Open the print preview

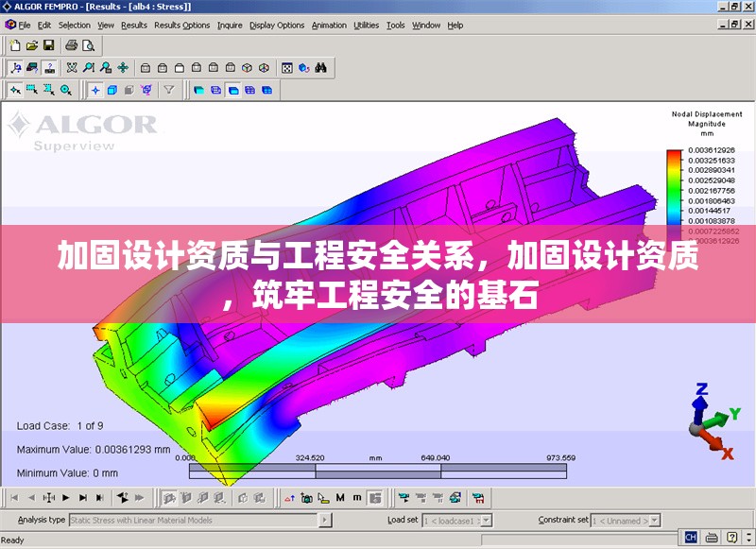tap(87, 46)
